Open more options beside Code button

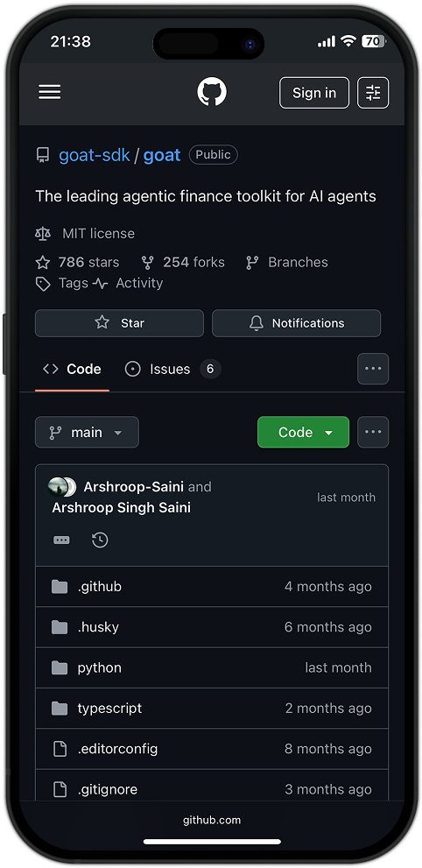click(x=373, y=433)
